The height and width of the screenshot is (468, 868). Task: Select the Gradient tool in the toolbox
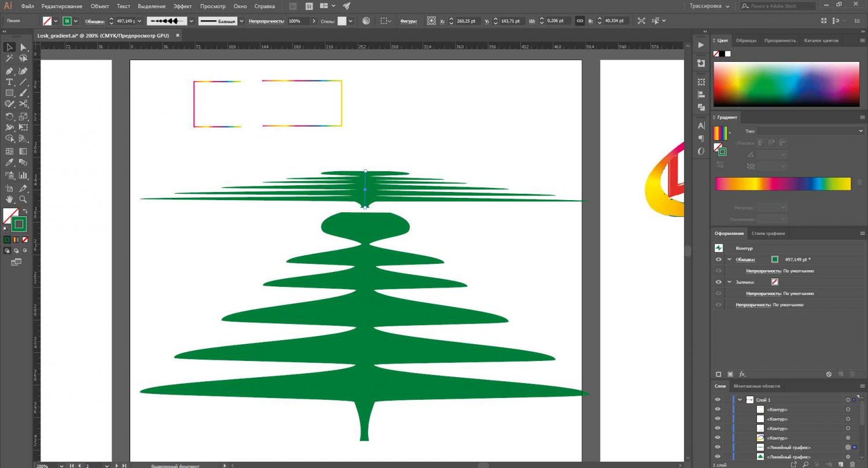pos(23,151)
